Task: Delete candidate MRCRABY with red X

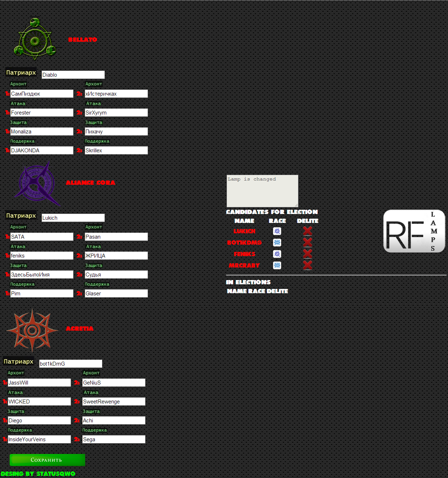Action: [308, 265]
